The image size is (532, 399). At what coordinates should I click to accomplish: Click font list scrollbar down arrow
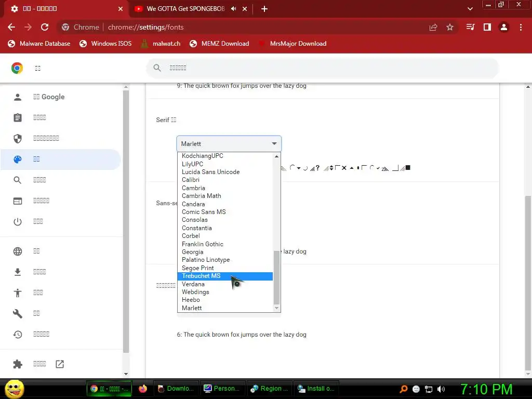tap(276, 308)
